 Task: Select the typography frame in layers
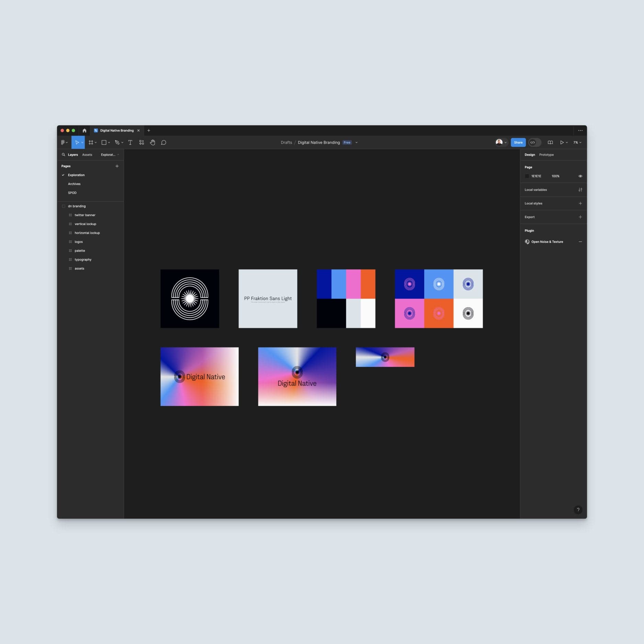coord(82,259)
